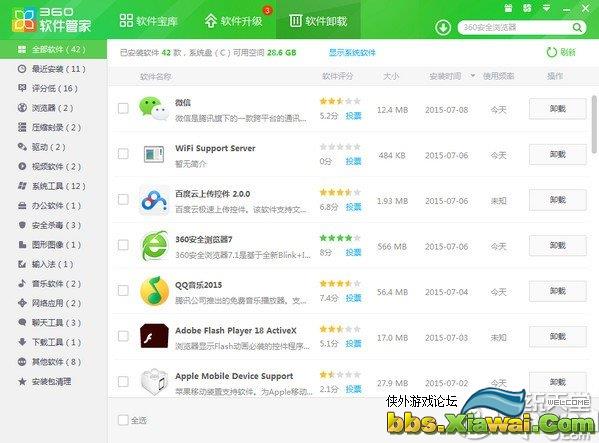Screen dimensions: 599x443
Task: Click the star rating of 百度云上传控件
Action: (340, 192)
